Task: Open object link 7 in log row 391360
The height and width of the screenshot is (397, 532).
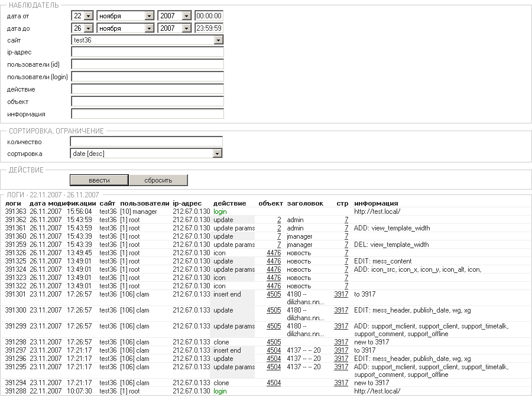Action: tap(279, 236)
